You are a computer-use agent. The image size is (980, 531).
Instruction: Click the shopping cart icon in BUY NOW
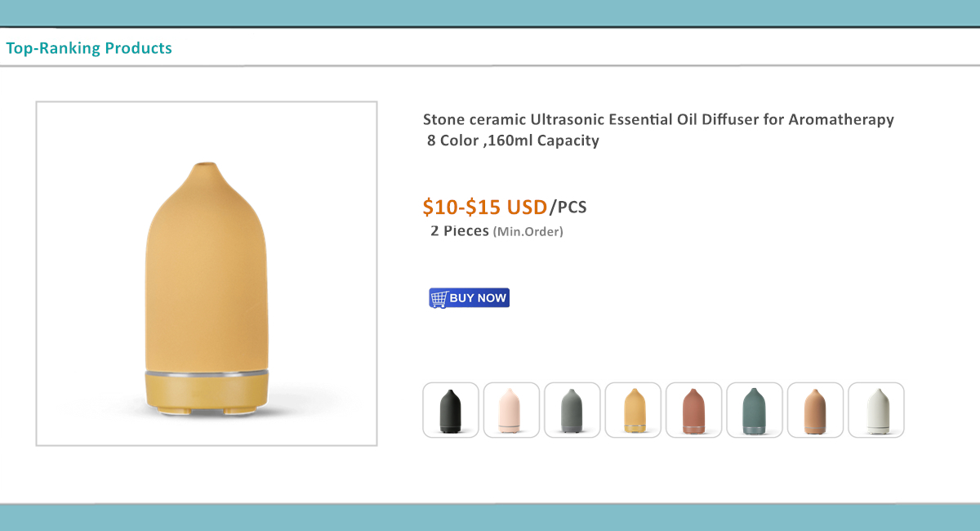[x=439, y=298]
